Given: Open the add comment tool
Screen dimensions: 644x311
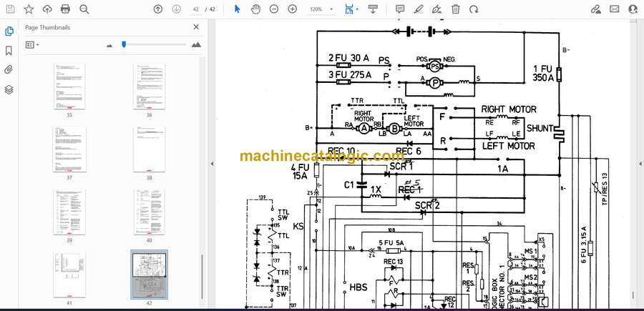Looking at the screenshot, I should pyautogui.click(x=400, y=9).
